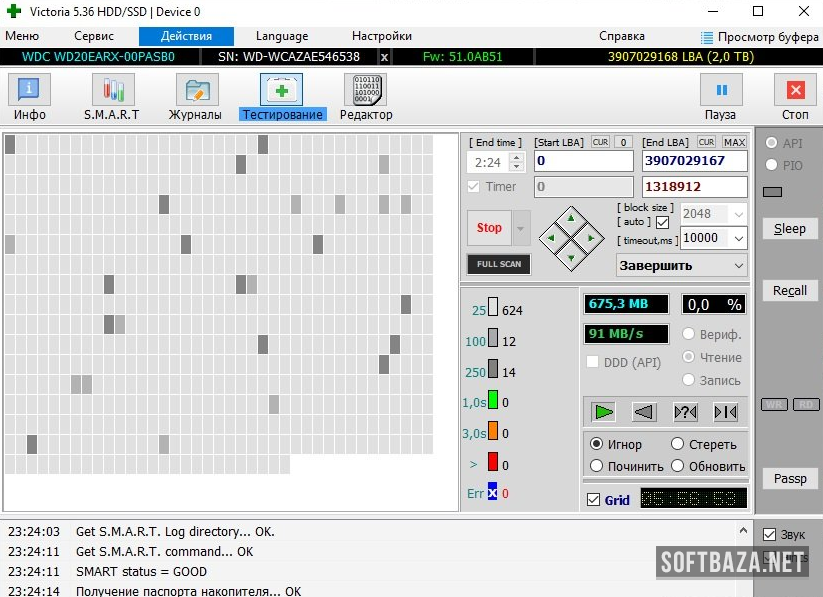This screenshot has height=597, width=823.
Task: Open the timeout 10000 dropdown
Action: tap(738, 239)
